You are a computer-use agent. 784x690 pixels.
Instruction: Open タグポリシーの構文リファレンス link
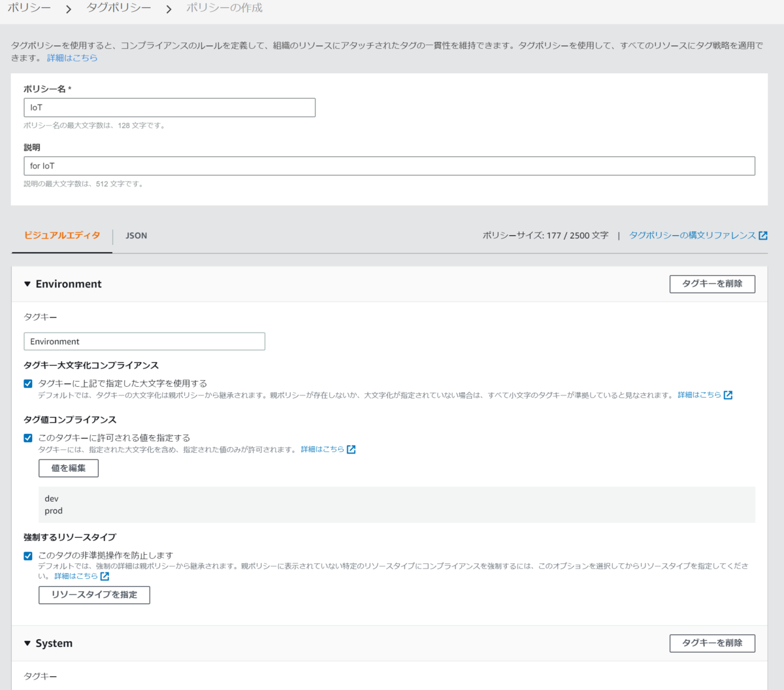coord(693,235)
